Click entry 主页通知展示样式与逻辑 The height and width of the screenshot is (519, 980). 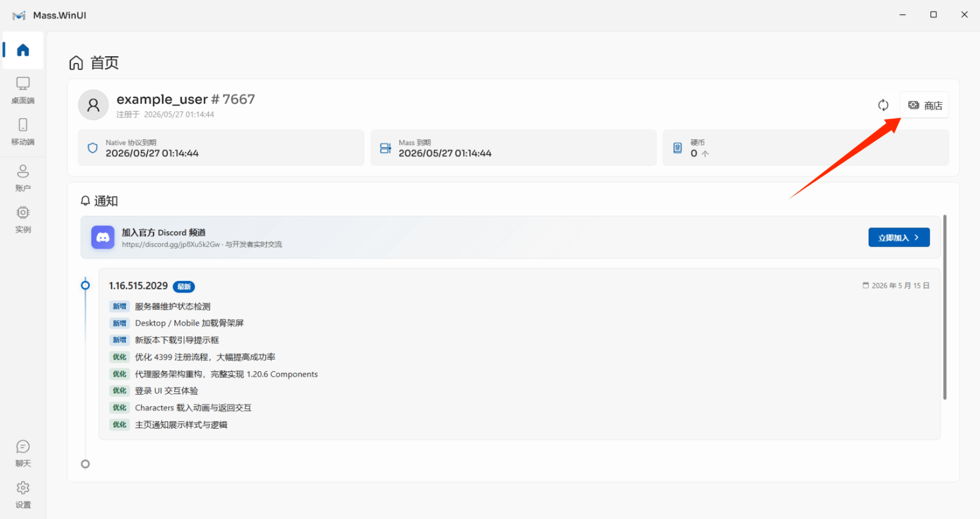click(181, 425)
